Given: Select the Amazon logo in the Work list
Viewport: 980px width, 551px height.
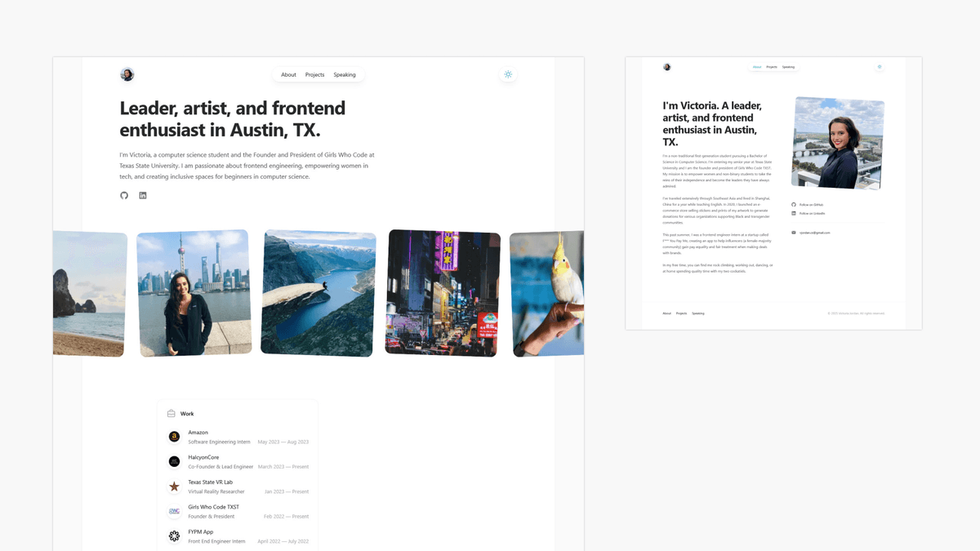Looking at the screenshot, I should [x=174, y=436].
